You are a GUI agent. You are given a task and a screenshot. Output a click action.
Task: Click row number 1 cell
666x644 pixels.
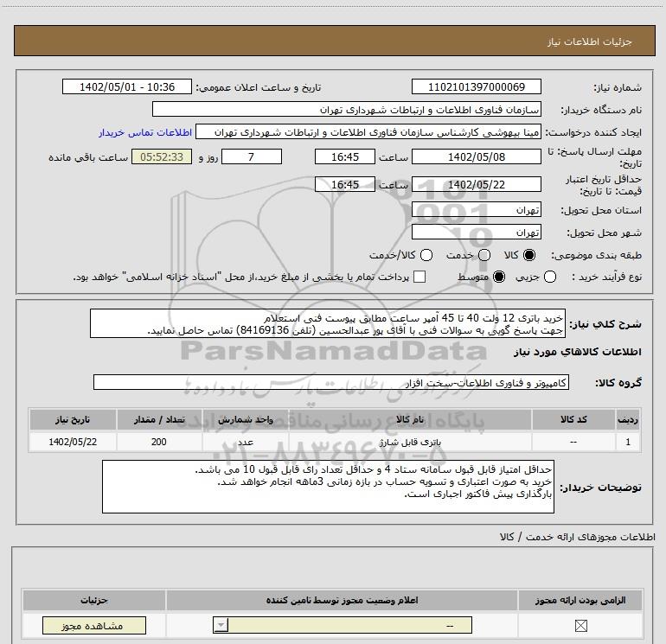tap(628, 442)
